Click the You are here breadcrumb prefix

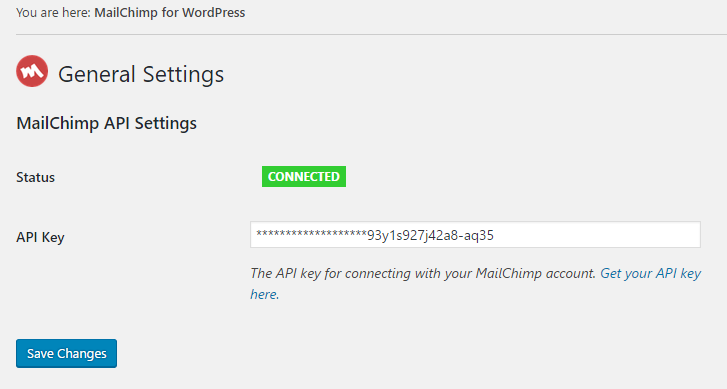[53, 13]
